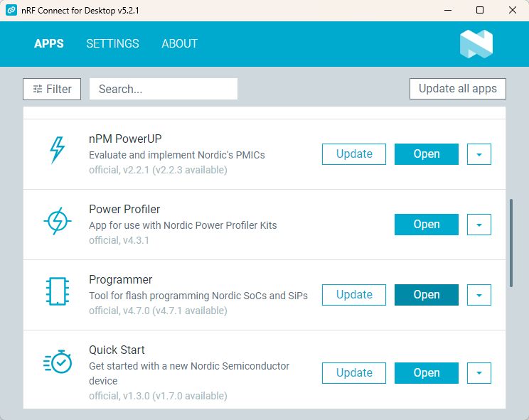Open the Quick Start app
Viewport: 529px width, 420px height.
click(427, 373)
